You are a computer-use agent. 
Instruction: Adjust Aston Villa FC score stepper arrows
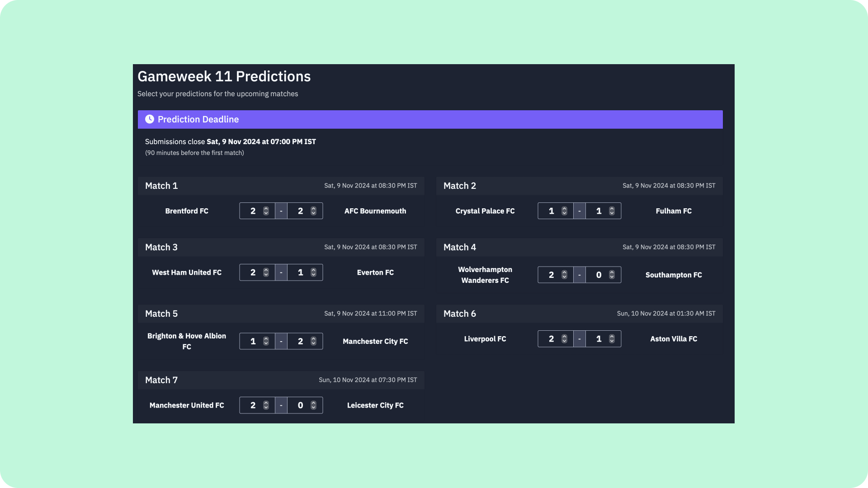(x=612, y=339)
